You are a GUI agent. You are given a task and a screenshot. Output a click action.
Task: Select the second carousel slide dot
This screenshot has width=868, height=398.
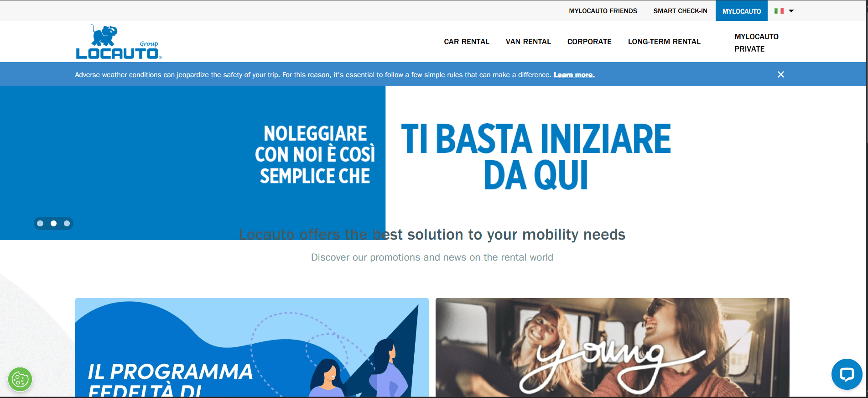(x=54, y=223)
